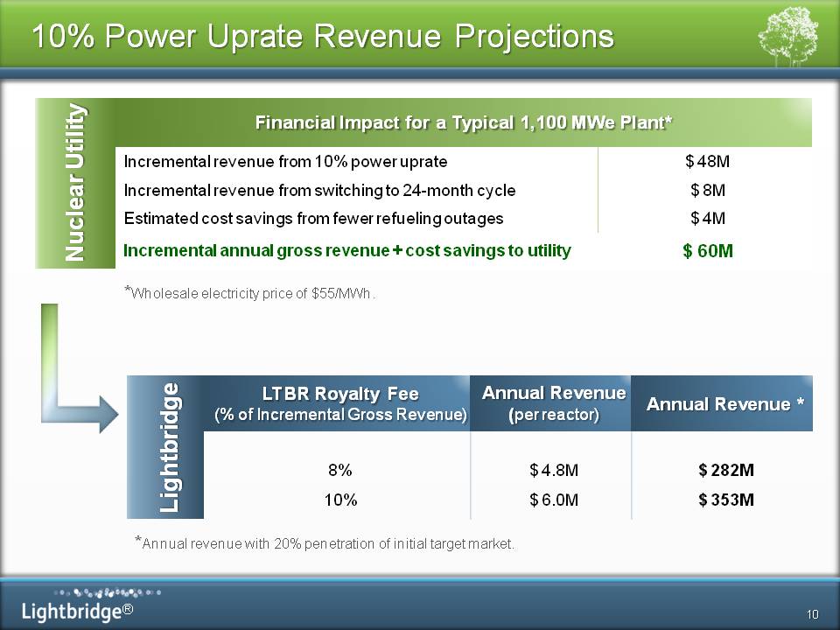Click the 'Annual Revenue (per reactor)' column header
840x630 pixels.
point(553,403)
